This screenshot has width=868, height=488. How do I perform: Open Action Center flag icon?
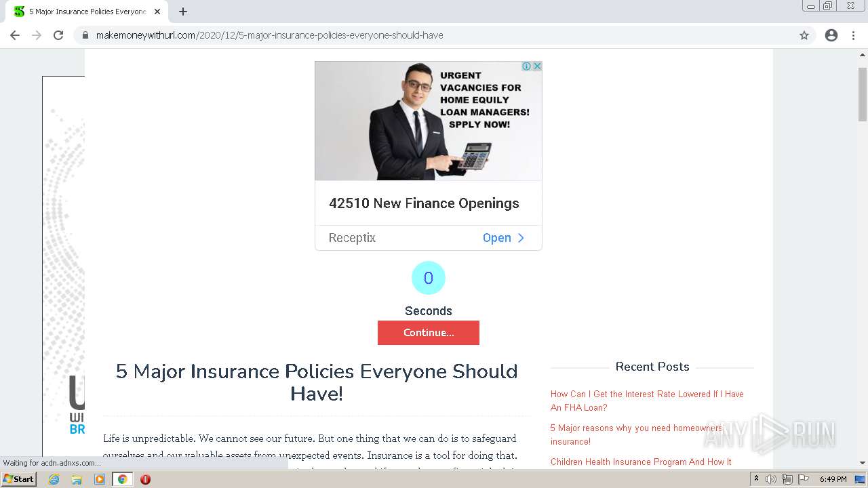click(x=802, y=479)
